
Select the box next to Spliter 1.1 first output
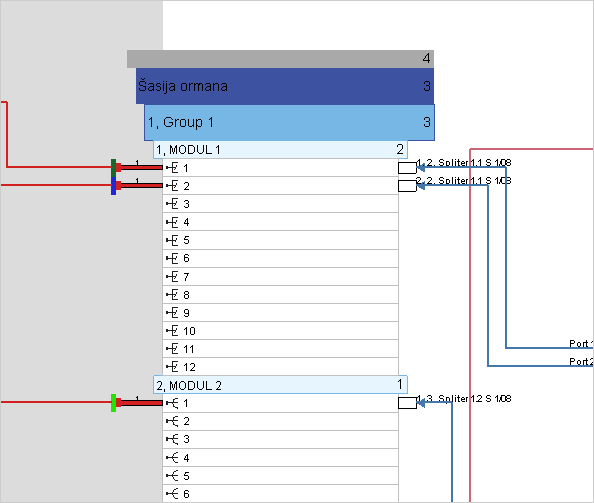tap(407, 168)
